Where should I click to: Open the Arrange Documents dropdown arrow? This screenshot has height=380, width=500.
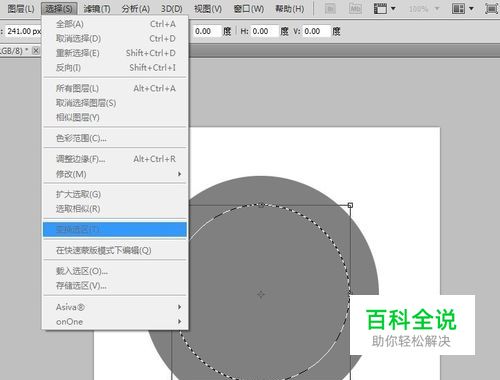pos(471,9)
